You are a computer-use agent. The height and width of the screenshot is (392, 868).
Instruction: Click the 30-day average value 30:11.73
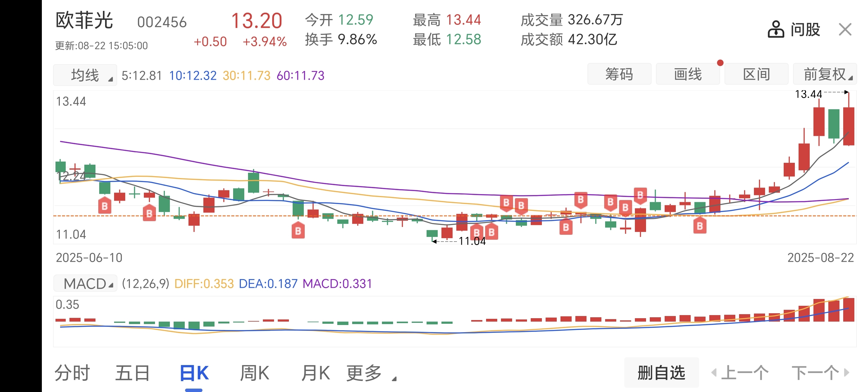click(x=247, y=75)
